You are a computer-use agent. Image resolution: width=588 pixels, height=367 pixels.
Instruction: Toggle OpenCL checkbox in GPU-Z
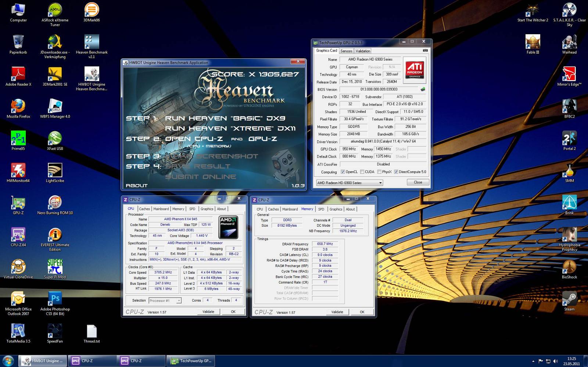(343, 172)
